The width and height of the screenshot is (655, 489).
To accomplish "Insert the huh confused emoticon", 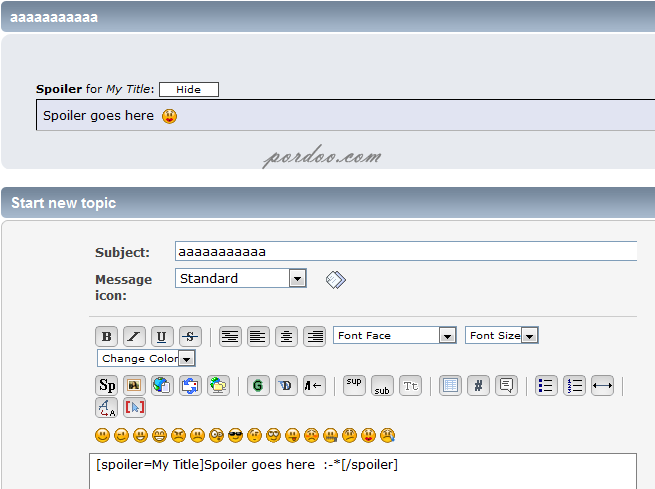I will (x=254, y=436).
